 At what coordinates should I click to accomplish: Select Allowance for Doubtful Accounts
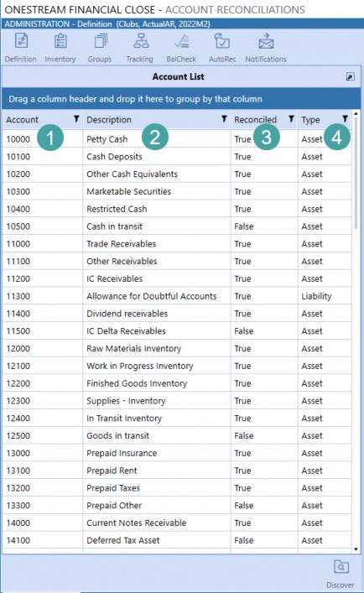tap(177, 296)
